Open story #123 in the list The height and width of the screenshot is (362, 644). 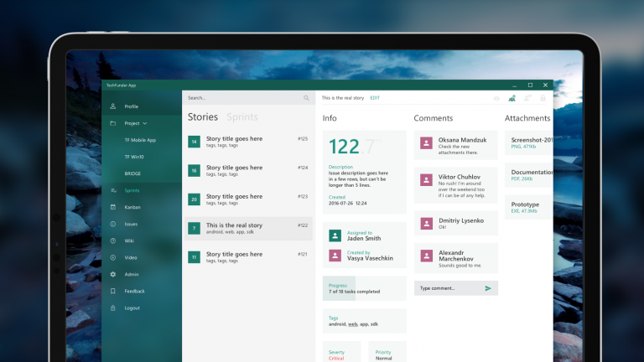point(248,199)
